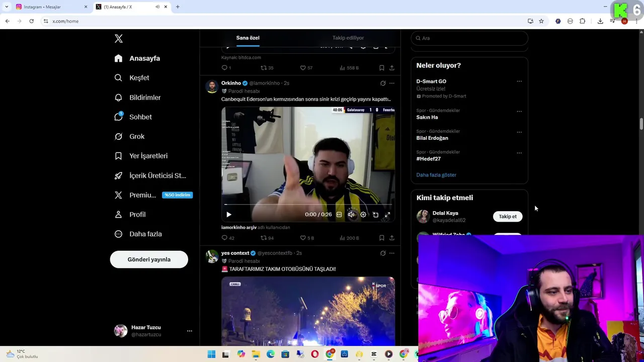Open Chrome extensions puzzle icon
The width and height of the screenshot is (644, 362).
coord(583,21)
